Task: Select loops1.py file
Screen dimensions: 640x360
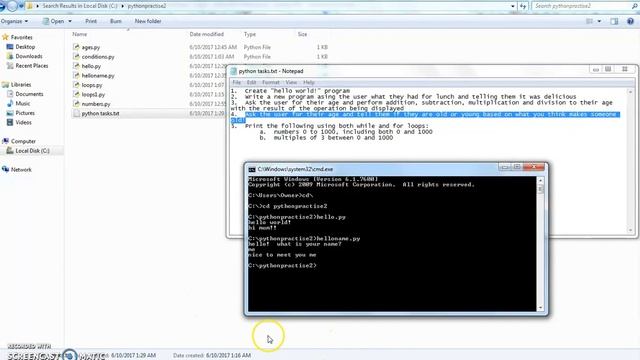Action: coord(93,94)
